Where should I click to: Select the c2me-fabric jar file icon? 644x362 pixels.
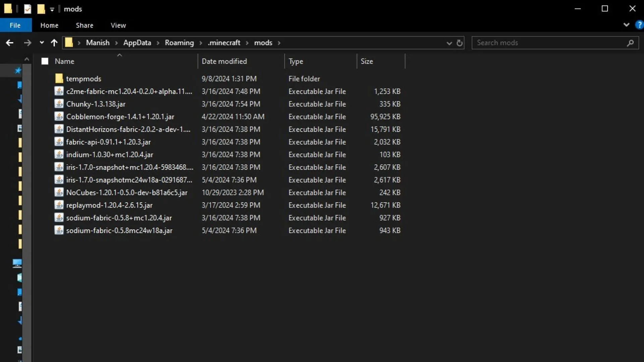pyautogui.click(x=59, y=91)
